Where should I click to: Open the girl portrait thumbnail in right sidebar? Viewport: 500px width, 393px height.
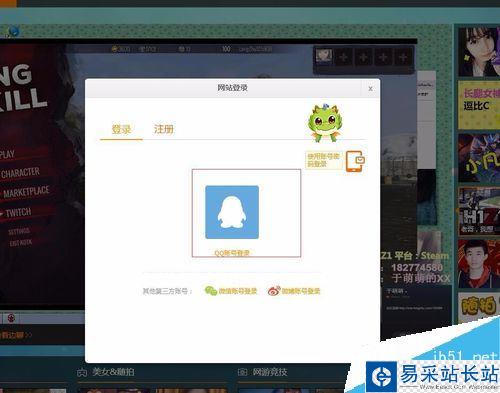[x=479, y=52]
